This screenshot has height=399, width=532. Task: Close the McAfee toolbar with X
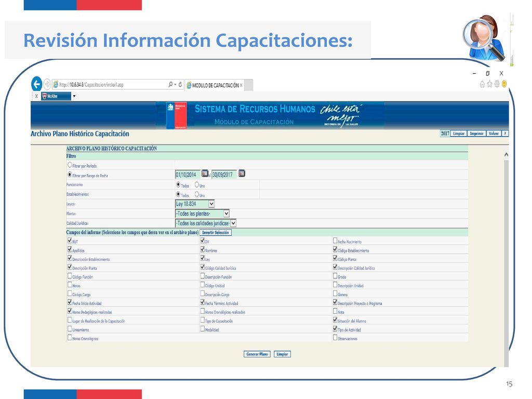click(x=36, y=96)
